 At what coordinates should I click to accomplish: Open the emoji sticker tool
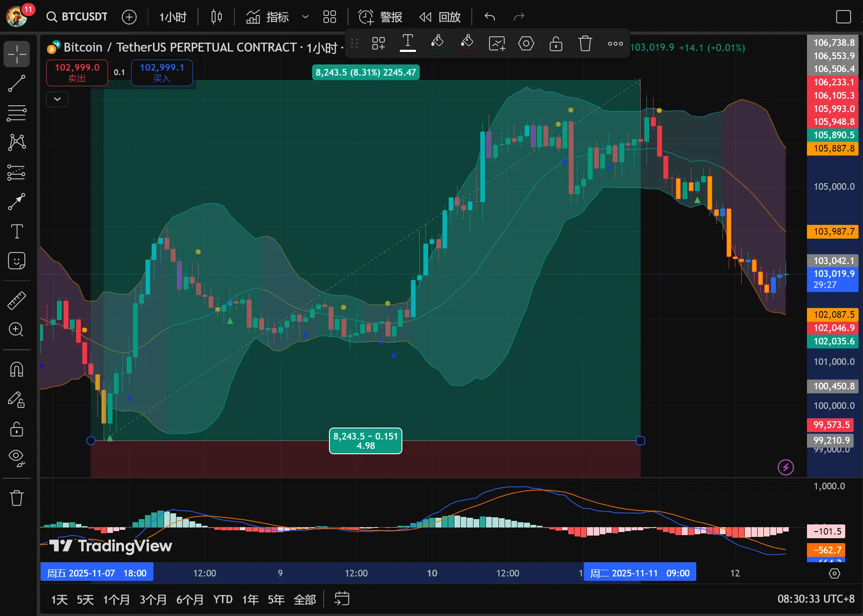pos(17,261)
